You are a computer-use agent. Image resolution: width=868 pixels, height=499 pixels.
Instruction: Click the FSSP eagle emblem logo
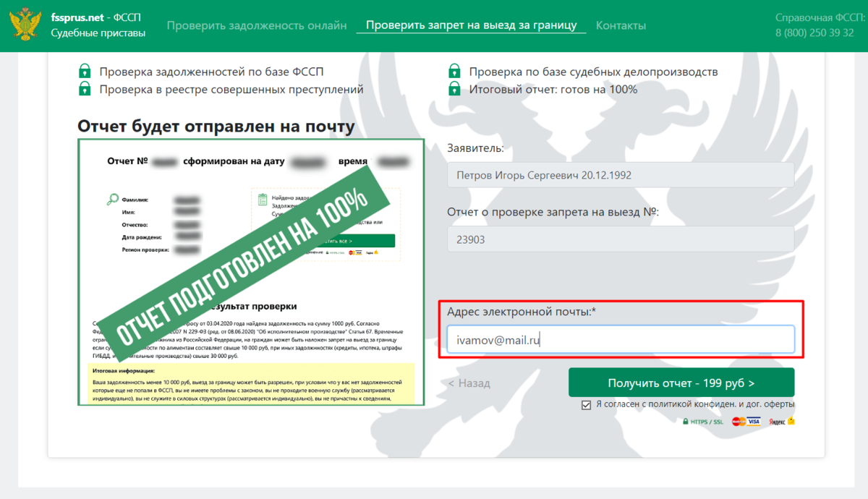25,25
